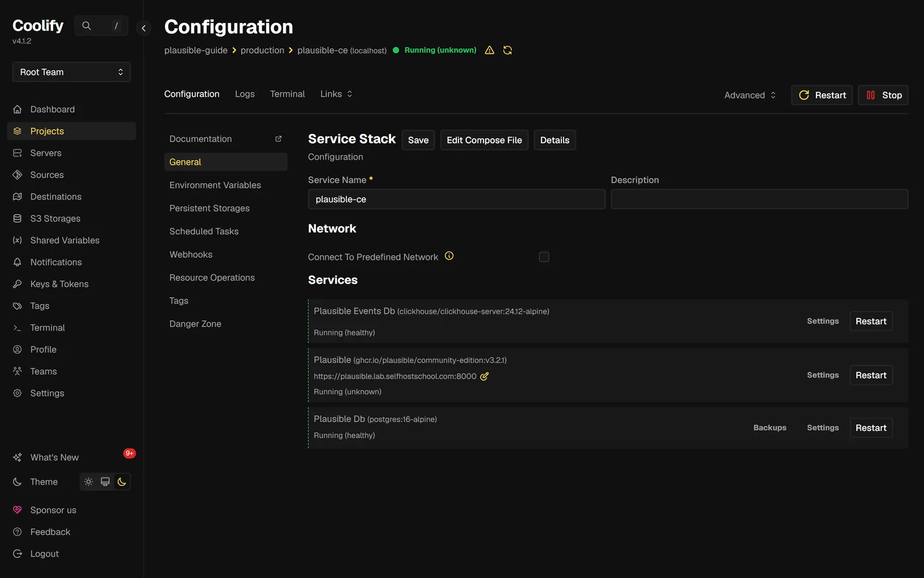Viewport: 924px width, 578px height.
Task: Click the Teams people icon
Action: point(17,371)
